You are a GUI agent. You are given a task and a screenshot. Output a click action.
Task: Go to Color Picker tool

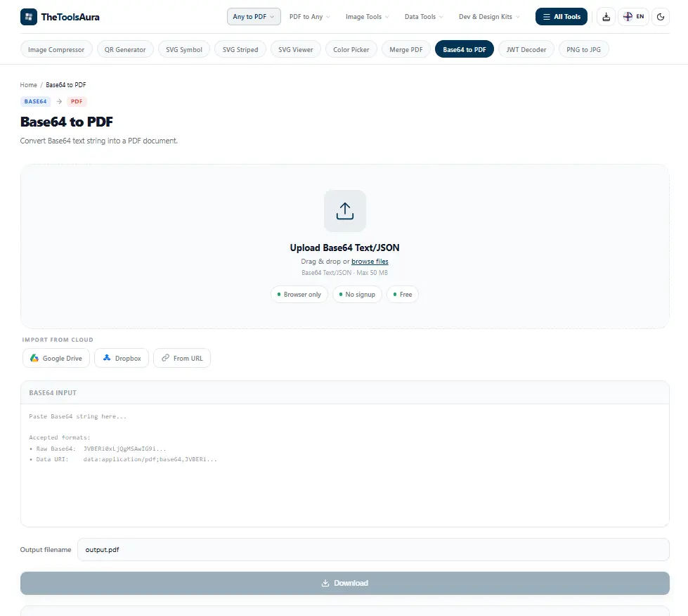[x=351, y=49]
